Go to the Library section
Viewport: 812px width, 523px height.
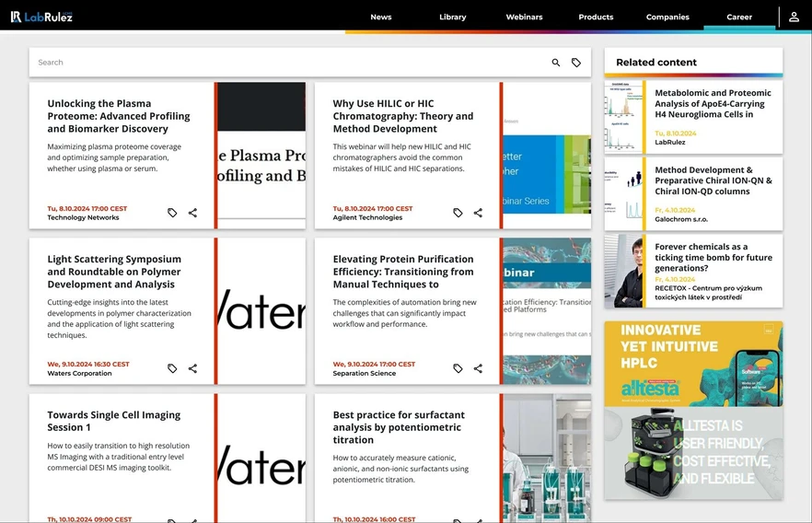tap(452, 17)
